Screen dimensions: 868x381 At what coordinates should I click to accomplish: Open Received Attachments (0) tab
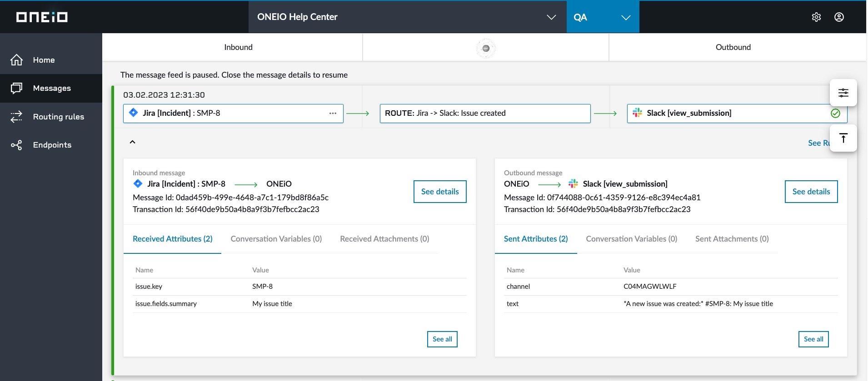[x=384, y=239]
